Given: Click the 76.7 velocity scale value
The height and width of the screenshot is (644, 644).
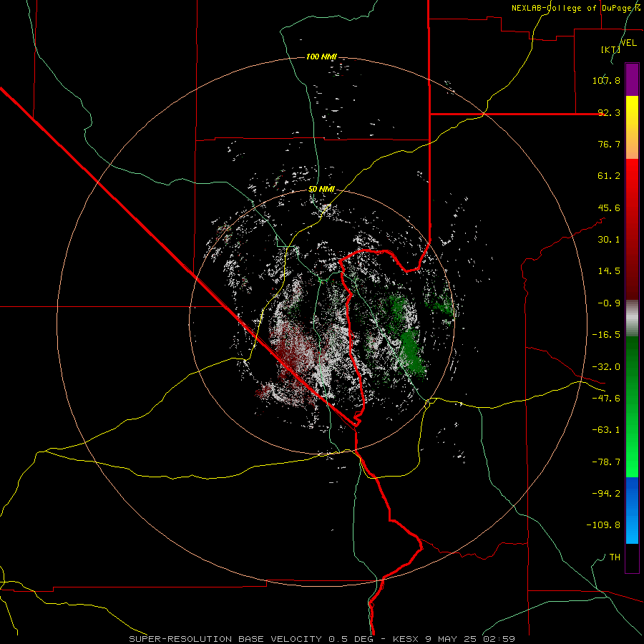Looking at the screenshot, I should click(609, 144).
